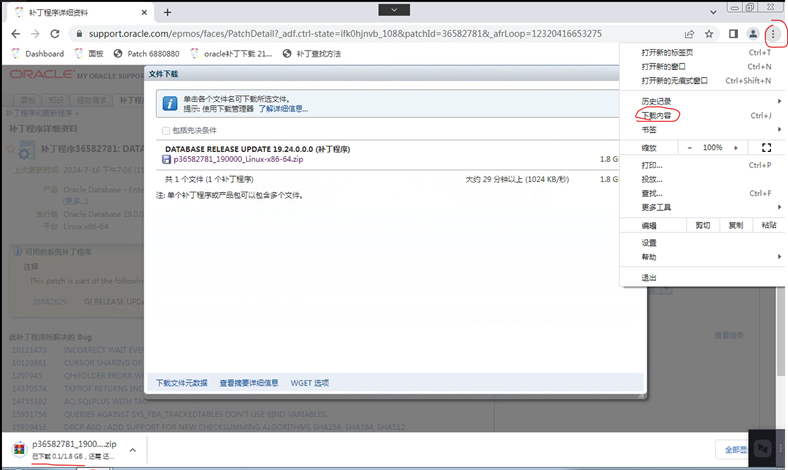Image resolution: width=788 pixels, height=470 pixels.
Task: Choose 退出 from Chrome menu
Action: click(x=703, y=278)
